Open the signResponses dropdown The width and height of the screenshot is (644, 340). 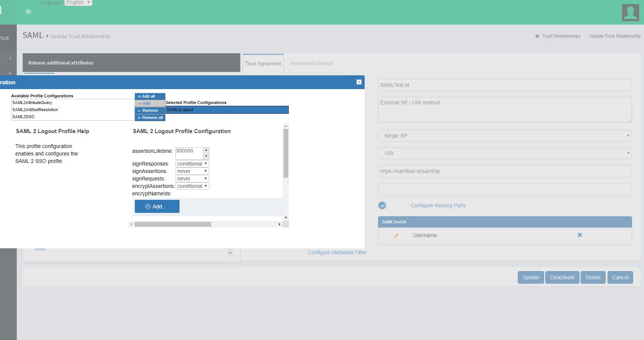192,164
